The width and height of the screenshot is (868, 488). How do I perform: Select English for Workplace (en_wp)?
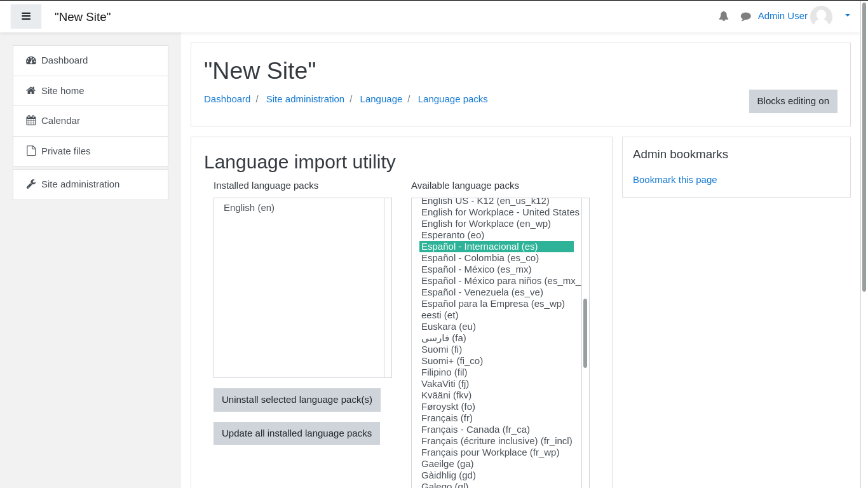496,224
